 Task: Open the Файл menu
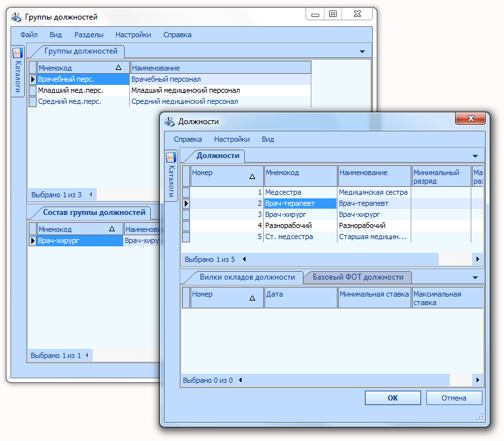(29, 35)
